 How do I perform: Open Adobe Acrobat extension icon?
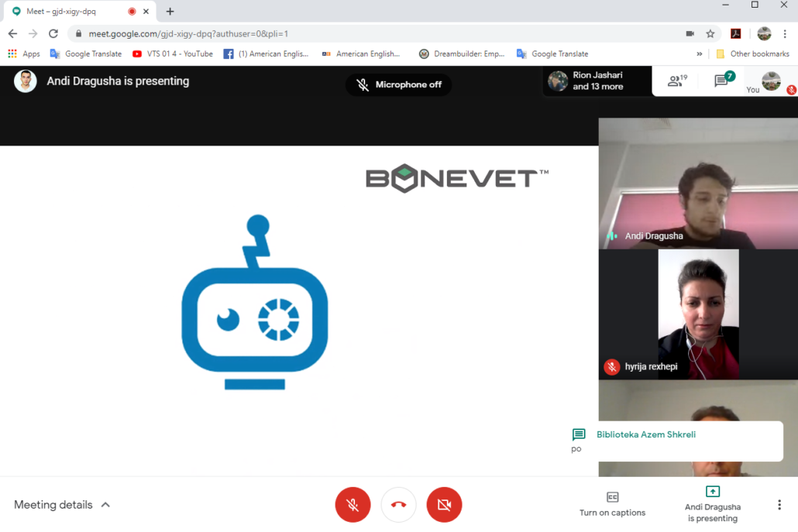pos(736,33)
